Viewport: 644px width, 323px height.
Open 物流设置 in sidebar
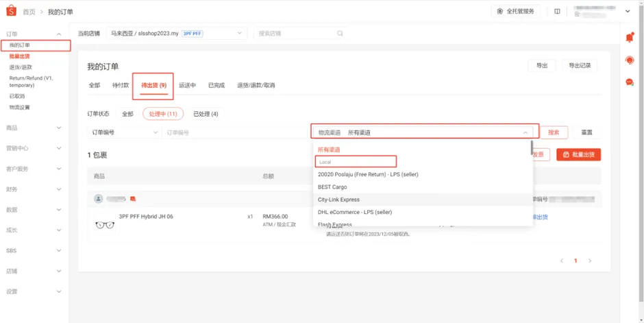19,107
